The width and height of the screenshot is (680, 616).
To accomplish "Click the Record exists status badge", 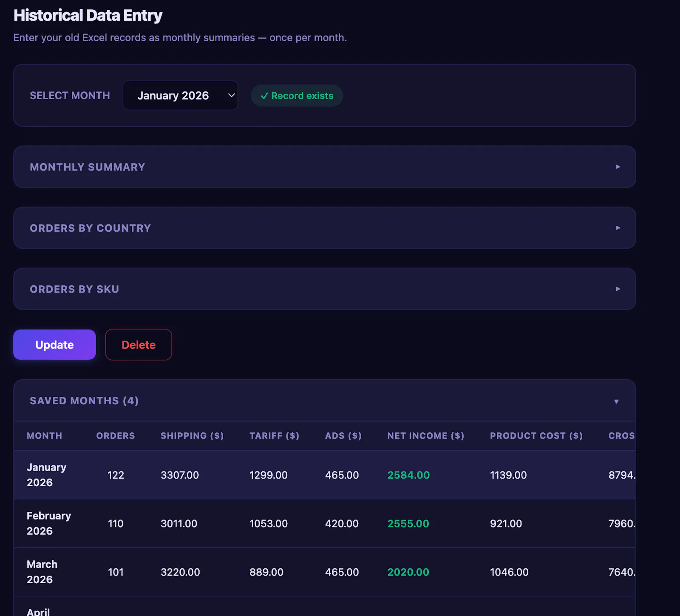I will (297, 96).
